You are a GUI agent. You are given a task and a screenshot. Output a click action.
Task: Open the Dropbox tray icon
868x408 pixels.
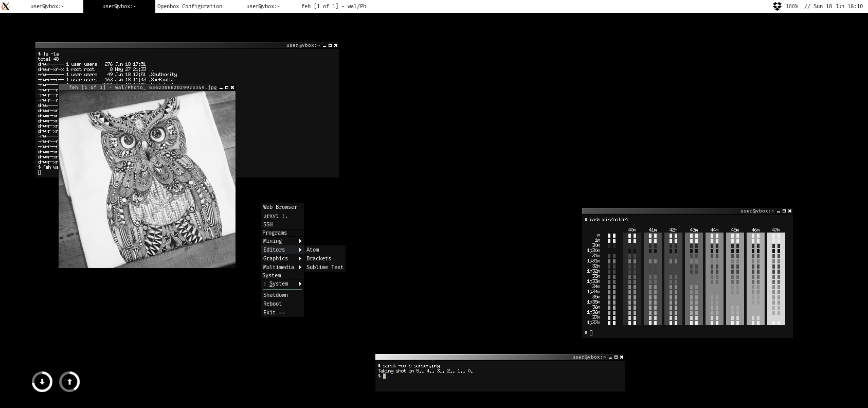[777, 6]
